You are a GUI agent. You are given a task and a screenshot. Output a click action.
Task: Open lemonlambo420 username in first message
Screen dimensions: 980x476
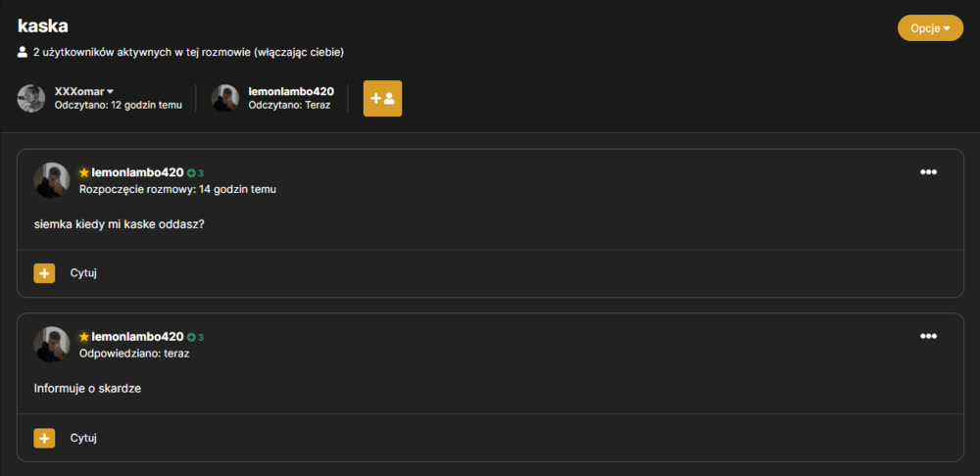[137, 172]
